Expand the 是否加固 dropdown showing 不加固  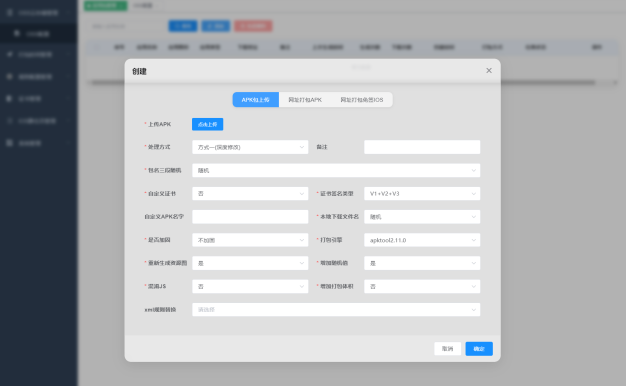250,240
